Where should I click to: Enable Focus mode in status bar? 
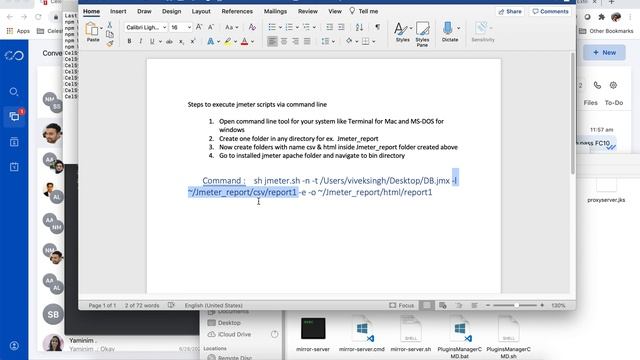tap(402, 305)
